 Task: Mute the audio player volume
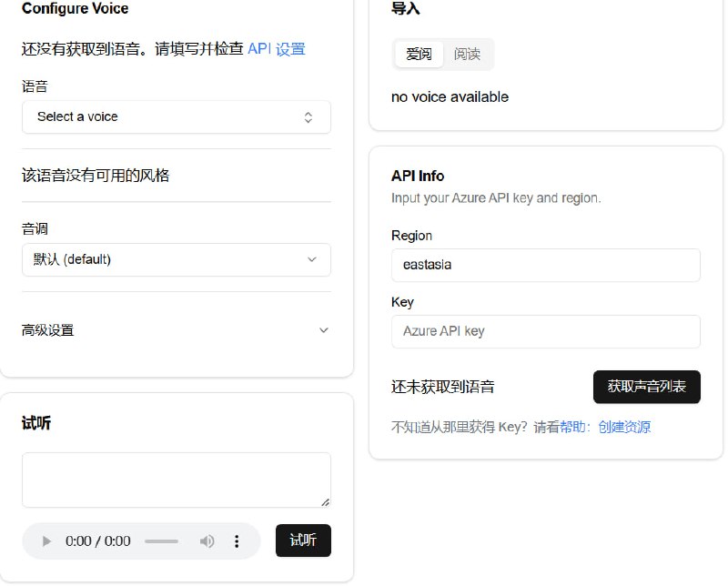(x=207, y=541)
